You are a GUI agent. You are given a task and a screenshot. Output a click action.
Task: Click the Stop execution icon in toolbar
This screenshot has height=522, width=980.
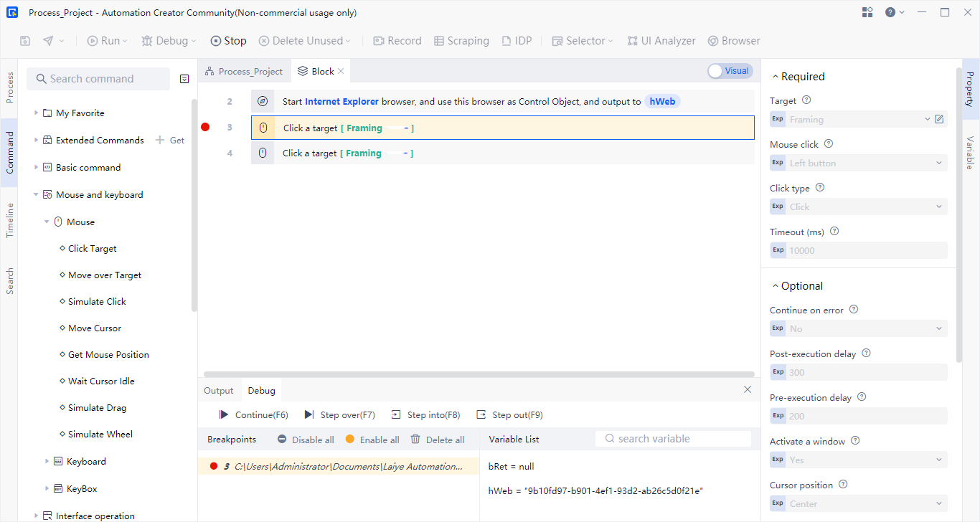pos(216,41)
